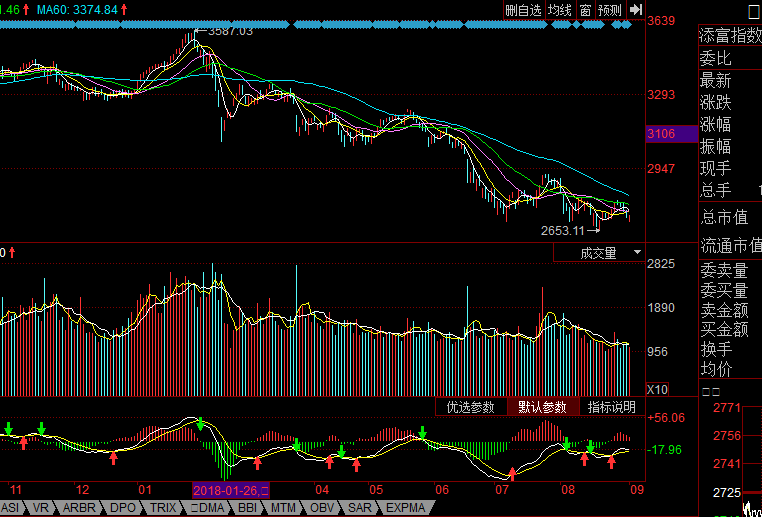762x517 pixels.
Task: Open 优选参数 optimized parameters
Action: coord(471,407)
